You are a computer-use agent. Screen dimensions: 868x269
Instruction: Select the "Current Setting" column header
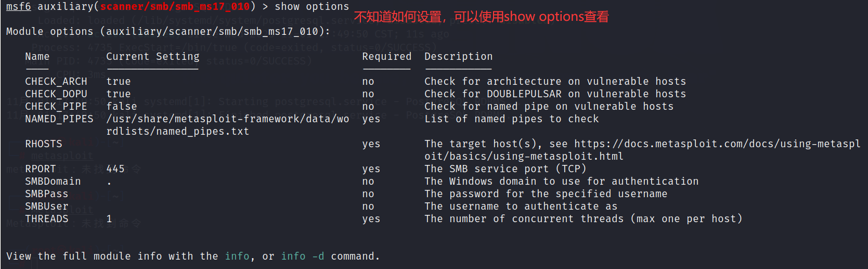click(153, 57)
